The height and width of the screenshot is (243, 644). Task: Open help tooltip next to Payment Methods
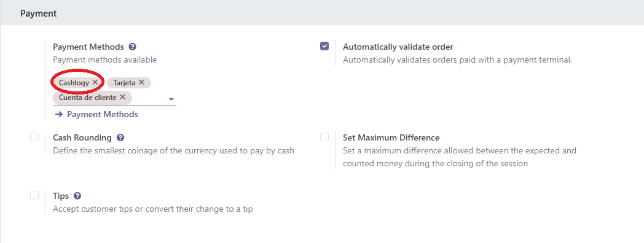(x=132, y=47)
